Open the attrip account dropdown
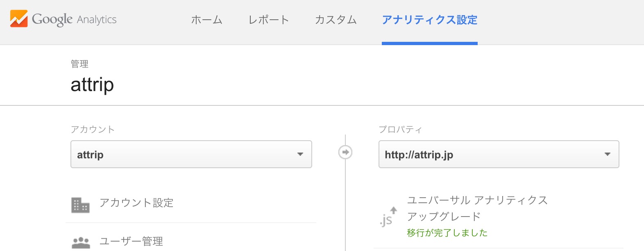Image resolution: width=644 pixels, height=251 pixels. (x=191, y=154)
